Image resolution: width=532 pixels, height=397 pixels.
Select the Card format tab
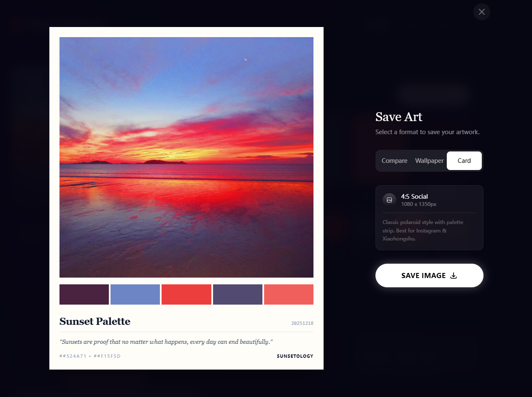[x=464, y=161]
